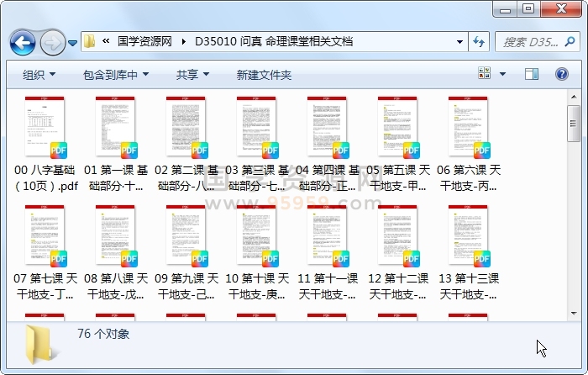This screenshot has height=375, width=588.
Task: Select file 09 第九课 天干地支
Action: pyautogui.click(x=186, y=253)
